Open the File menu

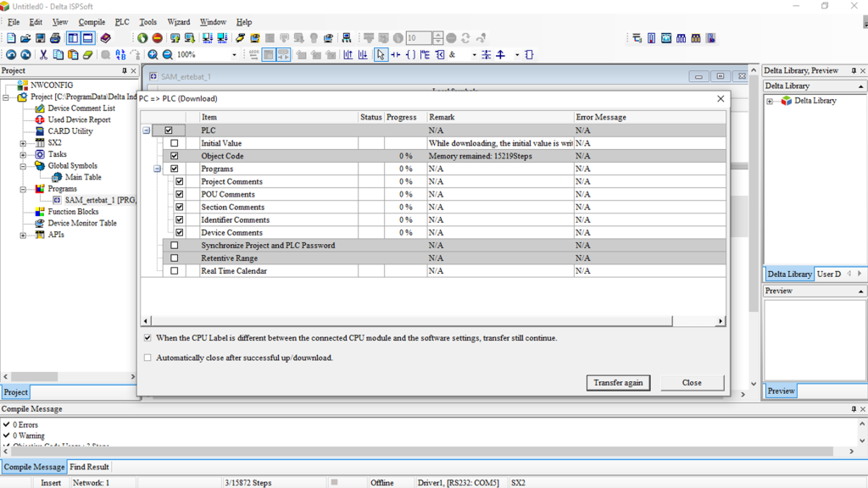(14, 22)
